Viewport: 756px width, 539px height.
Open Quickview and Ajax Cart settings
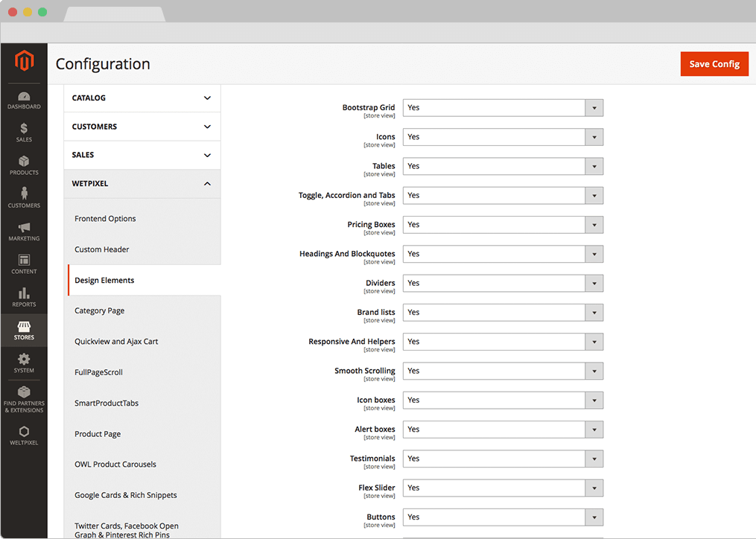[x=116, y=342]
